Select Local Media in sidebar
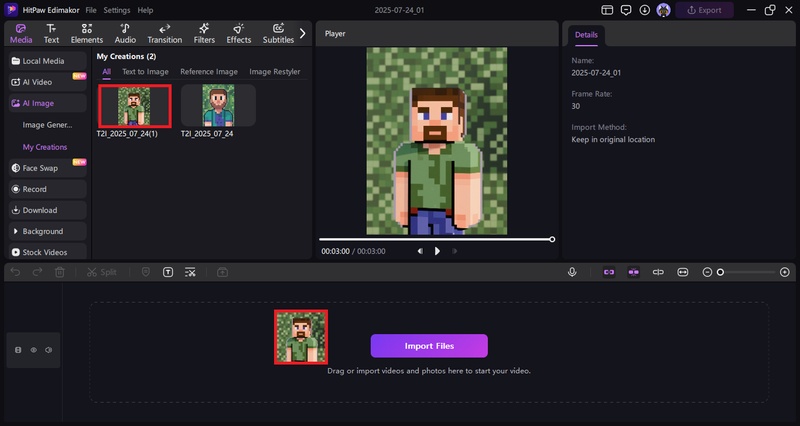The height and width of the screenshot is (426, 800). 47,61
